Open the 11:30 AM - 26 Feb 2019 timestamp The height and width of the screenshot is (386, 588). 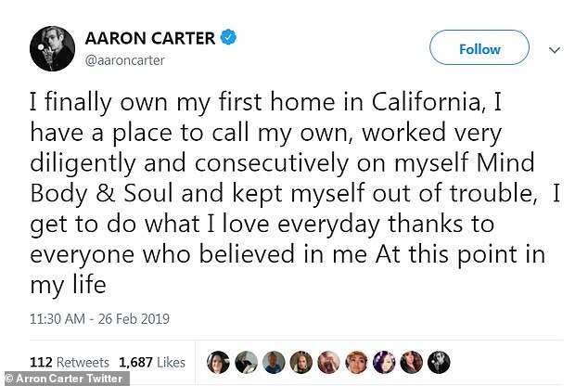pos(100,319)
